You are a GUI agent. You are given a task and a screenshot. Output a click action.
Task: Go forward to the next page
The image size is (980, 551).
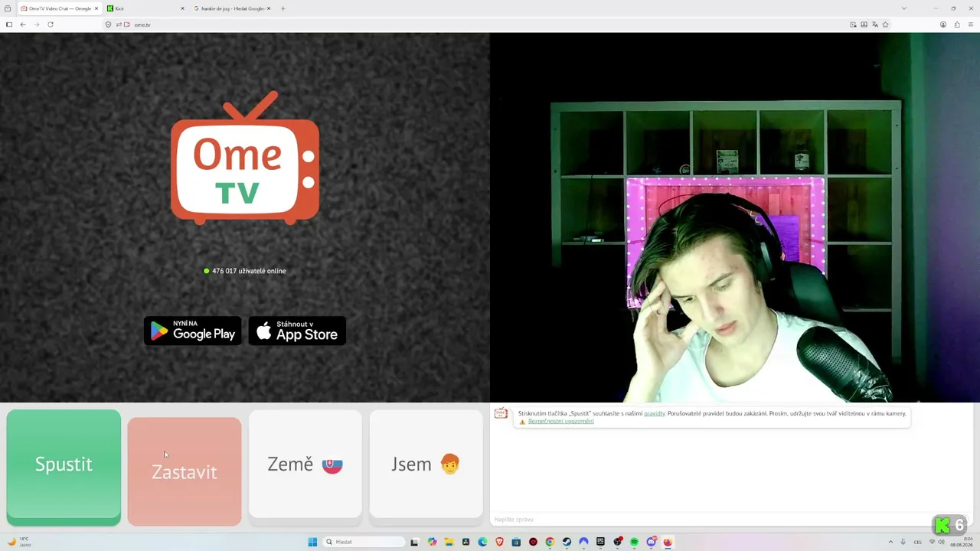point(37,24)
